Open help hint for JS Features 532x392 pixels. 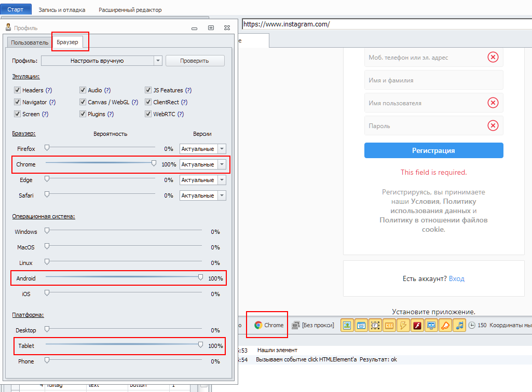pos(188,90)
